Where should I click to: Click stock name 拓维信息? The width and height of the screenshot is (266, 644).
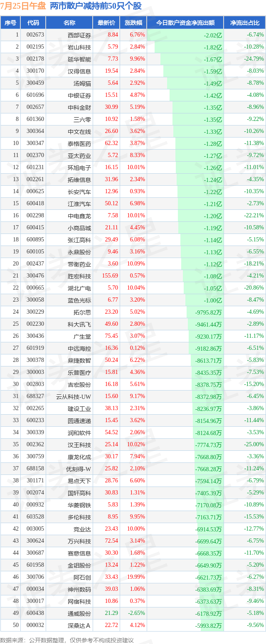pyautogui.click(x=79, y=179)
